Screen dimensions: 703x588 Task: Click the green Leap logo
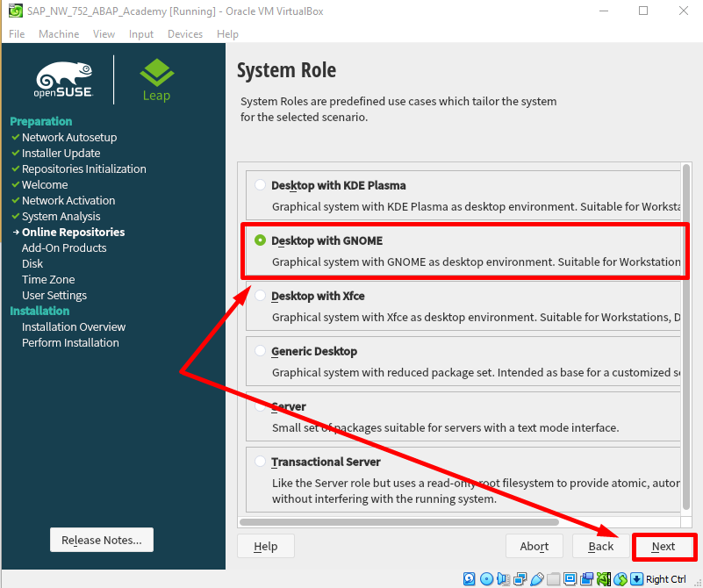156,80
